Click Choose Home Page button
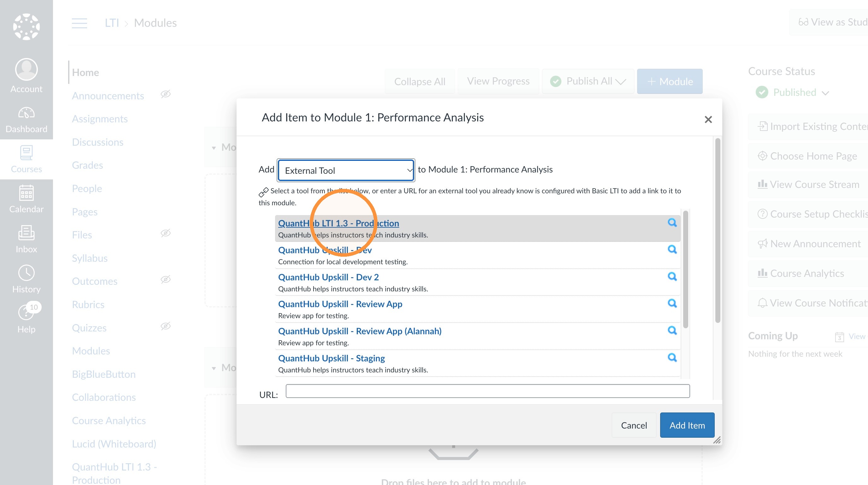 (x=808, y=156)
